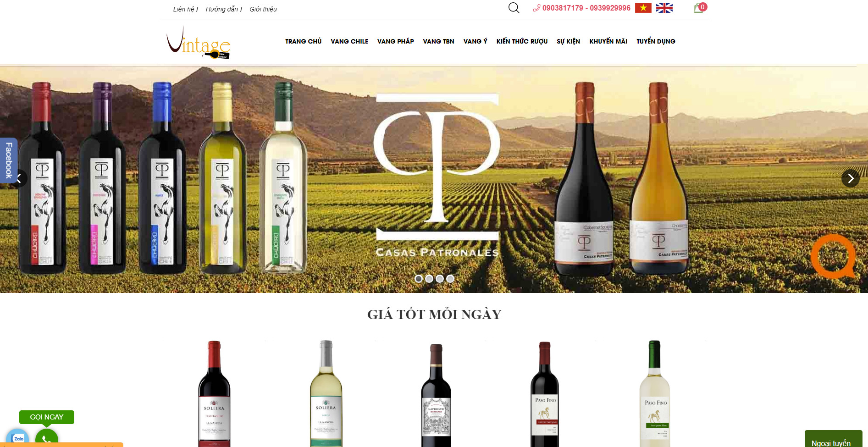
Task: Open the search magnifier icon
Action: (x=514, y=8)
